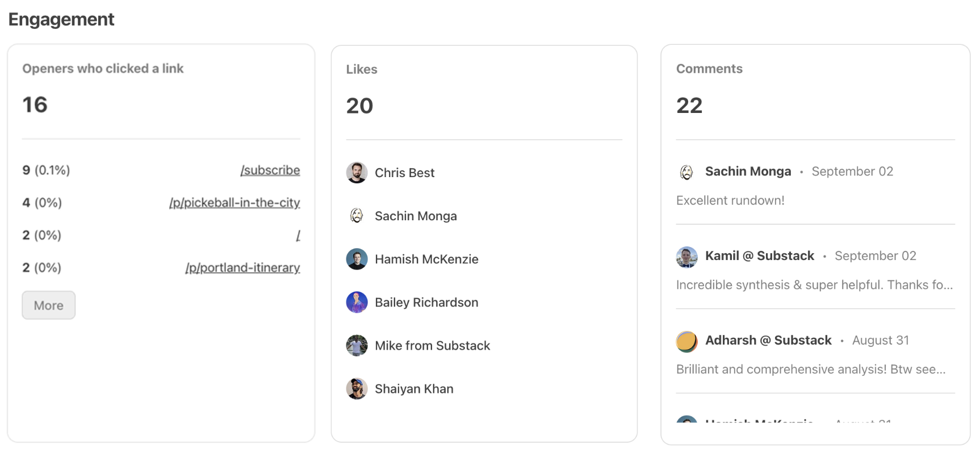Click Hamish McKenzie's profile picture
The height and width of the screenshot is (453, 980).
tap(357, 259)
